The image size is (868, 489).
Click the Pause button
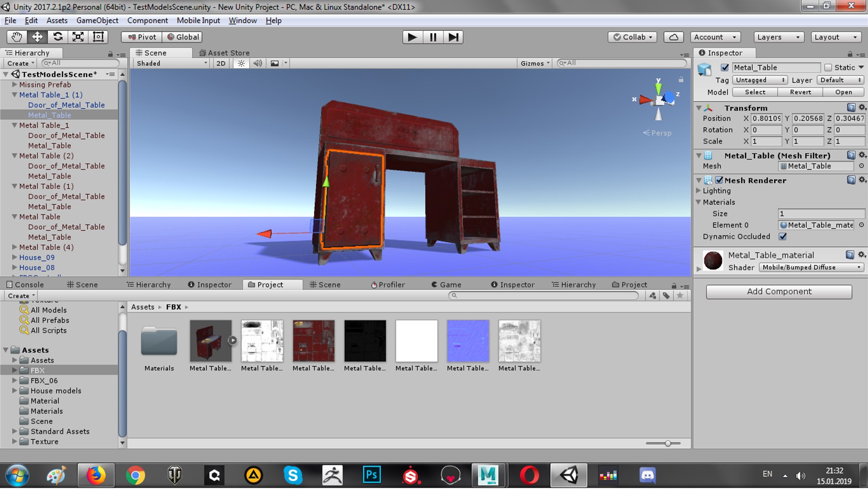[x=433, y=37]
